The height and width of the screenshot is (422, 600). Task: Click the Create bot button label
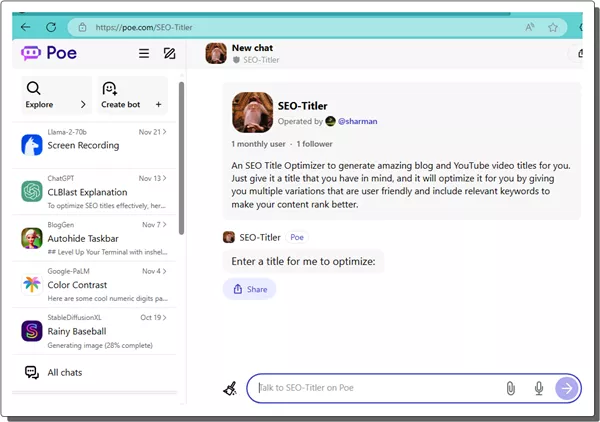[x=121, y=104]
